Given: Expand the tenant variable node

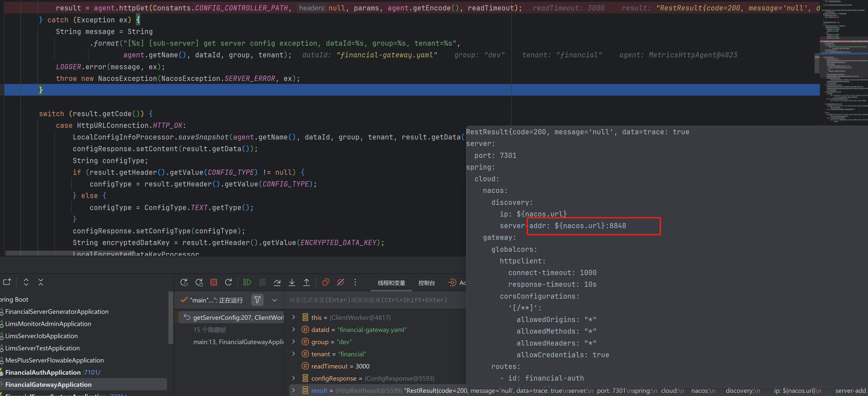Looking at the screenshot, I should coord(294,354).
